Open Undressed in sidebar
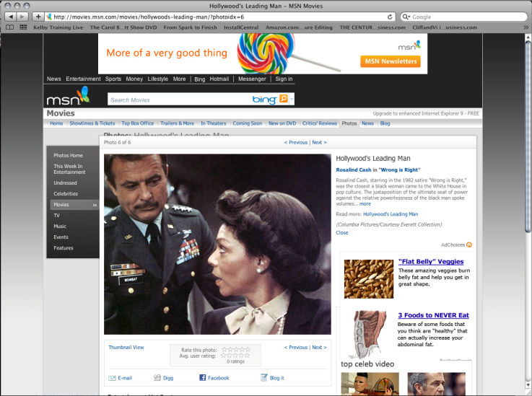The image size is (532, 396). point(65,182)
